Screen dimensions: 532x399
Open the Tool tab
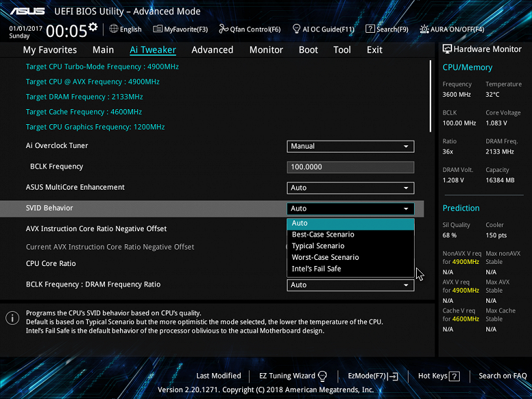[x=342, y=50]
